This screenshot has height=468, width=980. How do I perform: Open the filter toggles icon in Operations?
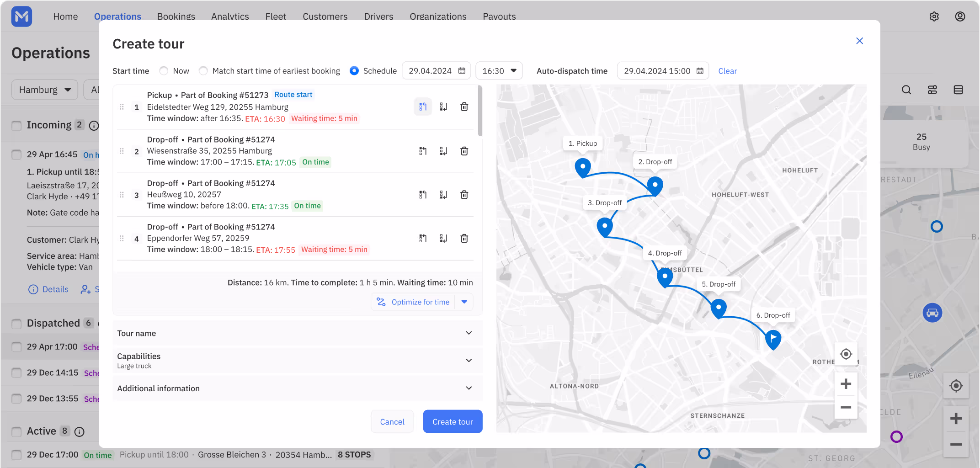pyautogui.click(x=932, y=90)
